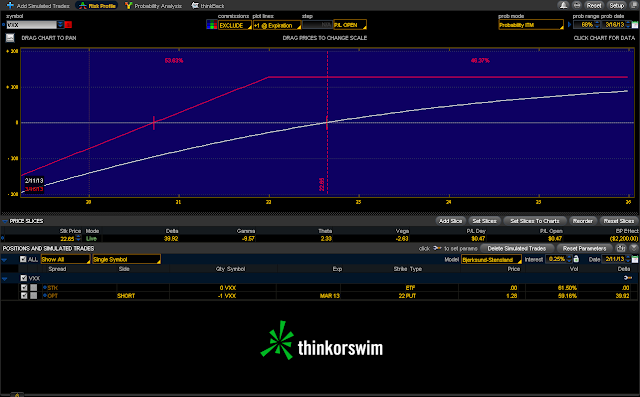The image size is (640, 397).
Task: Click the 1.28 option price cell
Action: (511, 296)
